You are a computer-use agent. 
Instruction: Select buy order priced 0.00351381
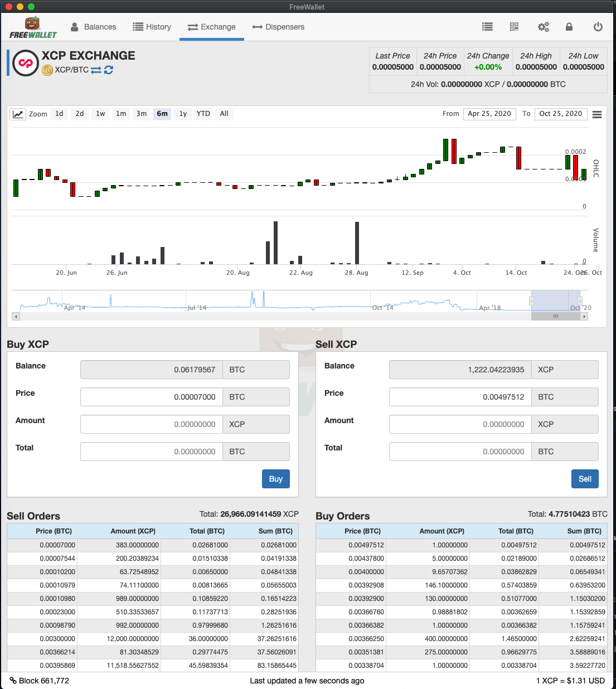click(462, 652)
